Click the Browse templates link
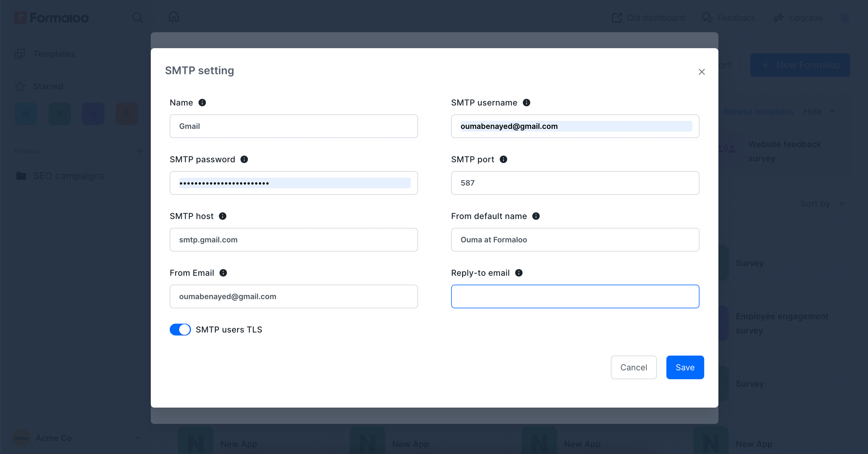This screenshot has width=868, height=454. (x=758, y=111)
